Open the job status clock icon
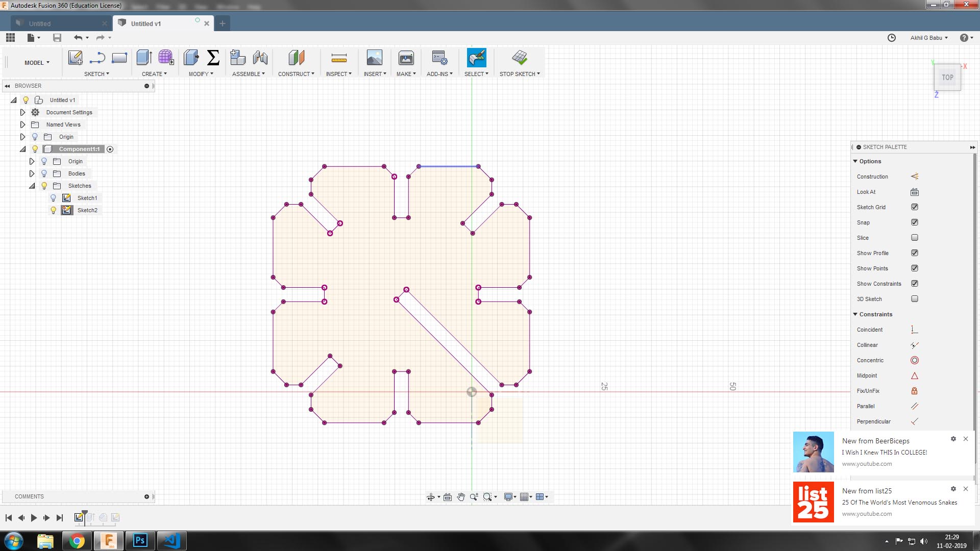The width and height of the screenshot is (980, 551). tap(891, 38)
